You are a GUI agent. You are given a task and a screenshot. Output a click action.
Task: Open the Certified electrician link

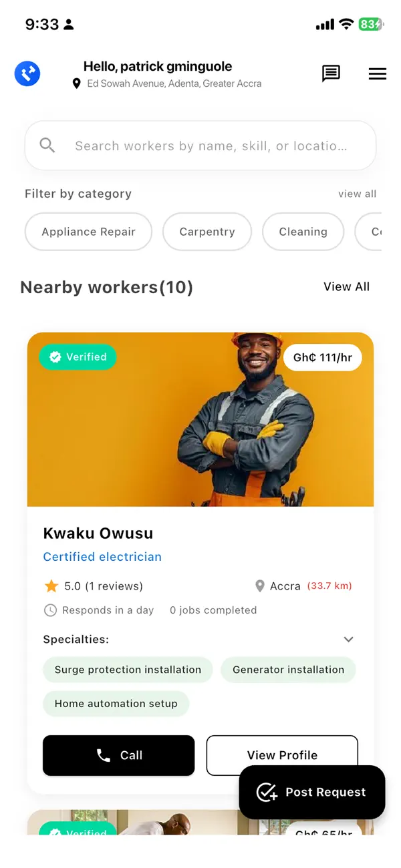coord(102,556)
